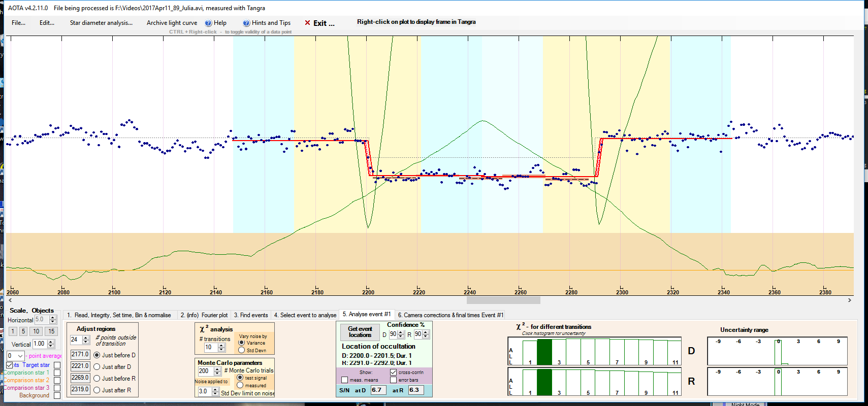The width and height of the screenshot is (868, 406).
Task: Click the plot scrollbar left arrow
Action: (11, 300)
